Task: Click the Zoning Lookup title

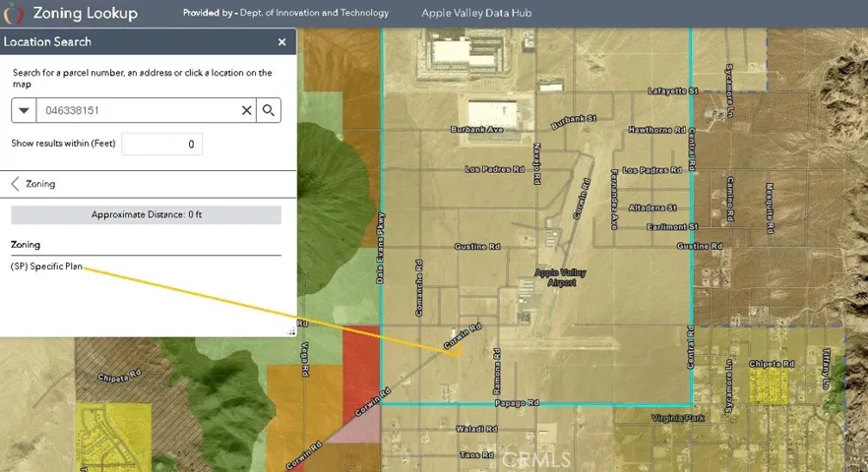Action: click(x=86, y=14)
